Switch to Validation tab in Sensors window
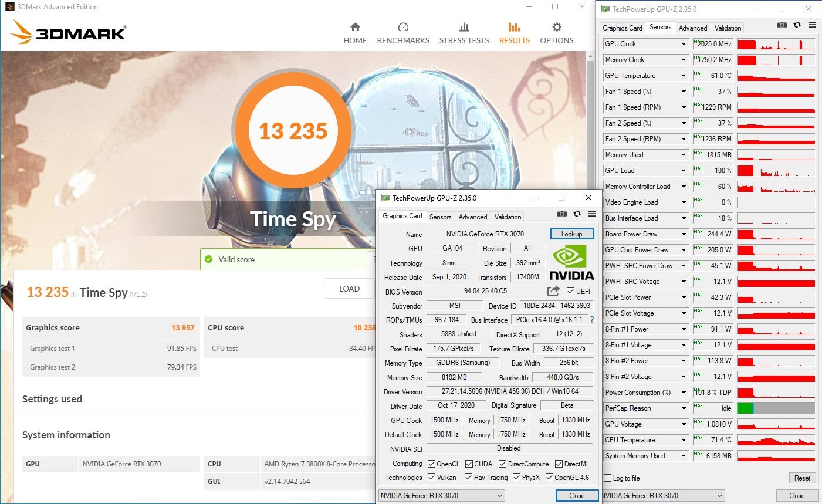The image size is (822, 504). (x=728, y=28)
